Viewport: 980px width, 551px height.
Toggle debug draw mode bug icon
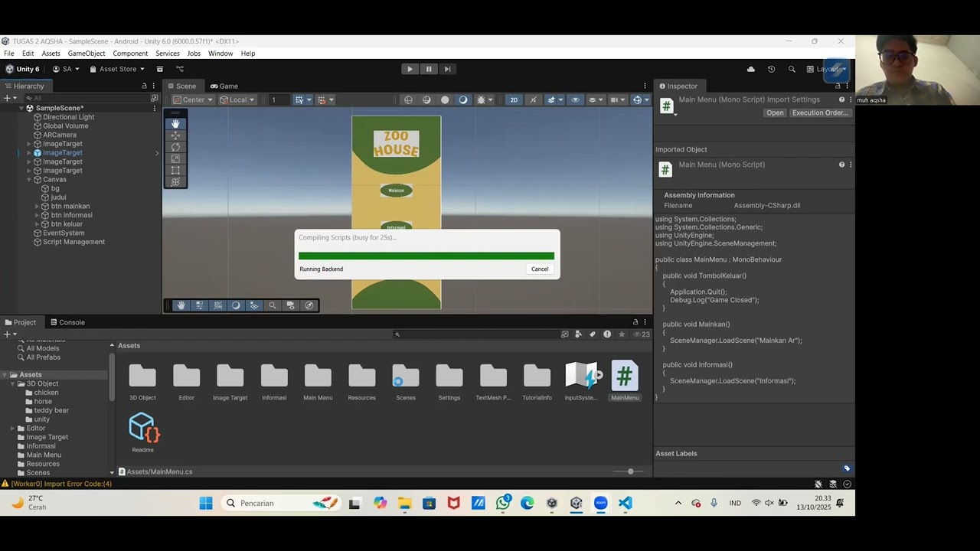482,99
